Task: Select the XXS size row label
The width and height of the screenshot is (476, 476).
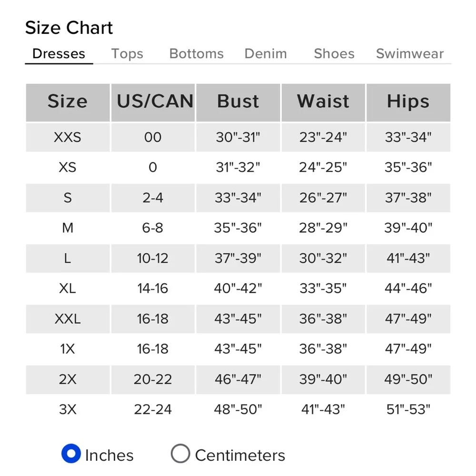Action: [68, 137]
